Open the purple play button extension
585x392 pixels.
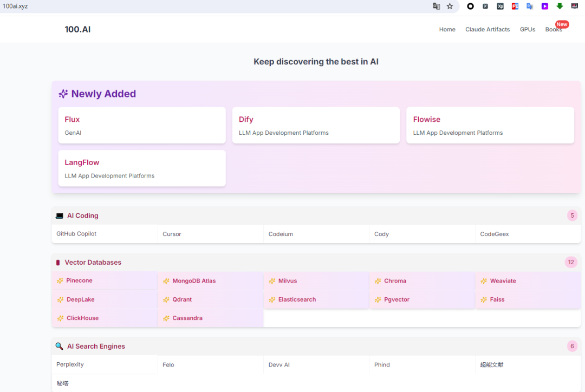545,6
